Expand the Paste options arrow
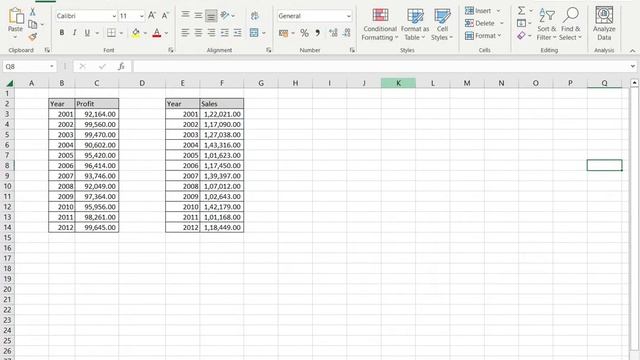The image size is (640, 360). click(16, 38)
